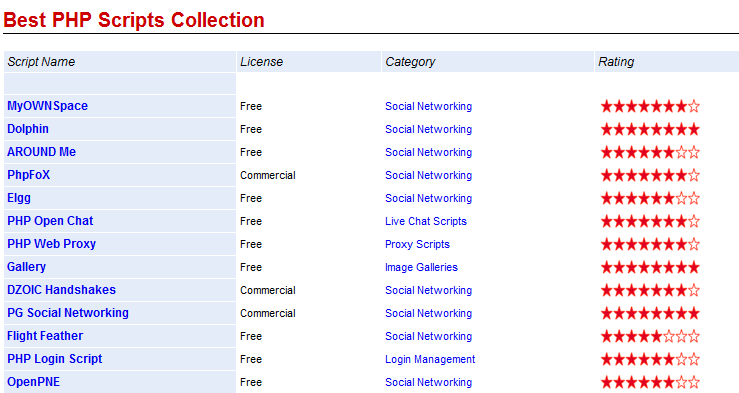Click Social Networking category in Dolphin row
This screenshot has width=739, height=393.
[428, 130]
